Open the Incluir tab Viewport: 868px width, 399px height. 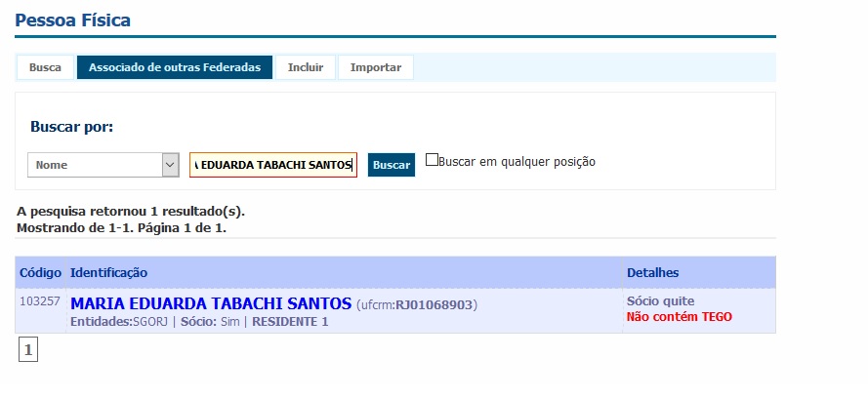tap(306, 67)
